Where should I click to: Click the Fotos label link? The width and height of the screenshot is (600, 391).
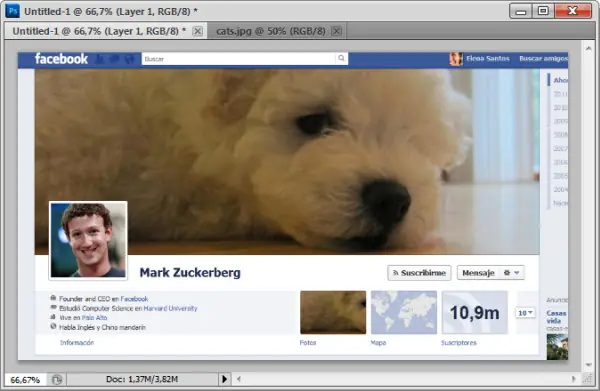pyautogui.click(x=308, y=342)
